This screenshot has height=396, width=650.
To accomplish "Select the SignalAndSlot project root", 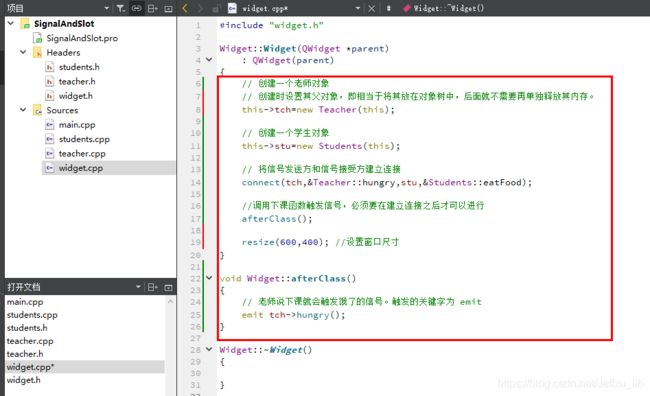I will (64, 24).
